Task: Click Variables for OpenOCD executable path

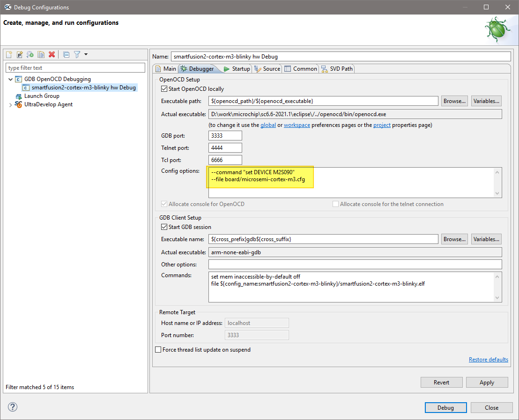Action: 486,101
